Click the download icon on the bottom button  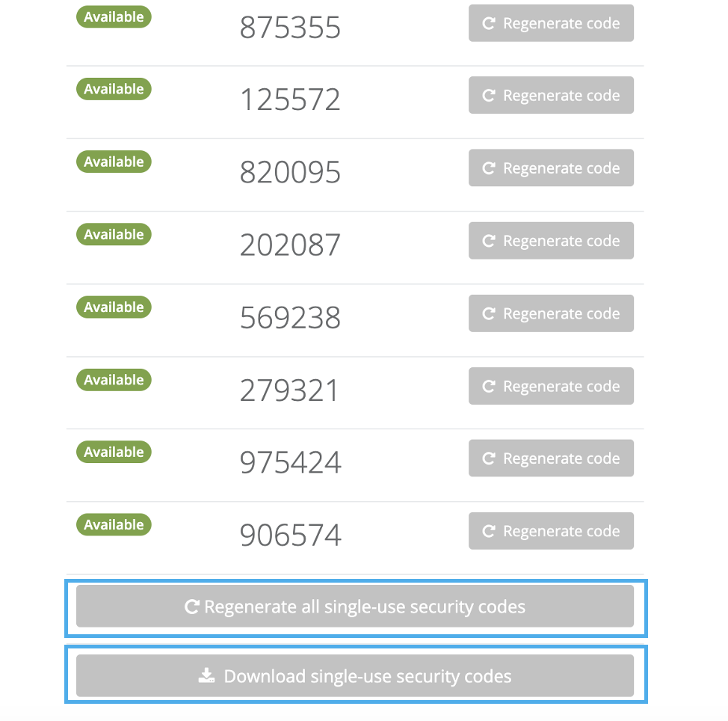[x=206, y=676]
